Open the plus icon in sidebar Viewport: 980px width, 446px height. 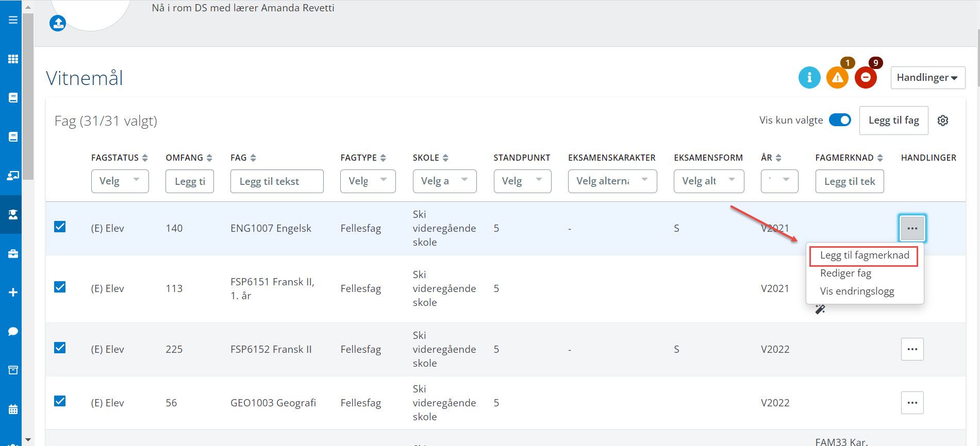tap(13, 292)
